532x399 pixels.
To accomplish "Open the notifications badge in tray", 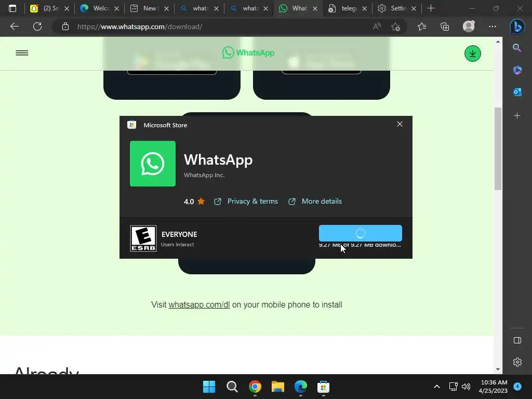I will point(517,387).
